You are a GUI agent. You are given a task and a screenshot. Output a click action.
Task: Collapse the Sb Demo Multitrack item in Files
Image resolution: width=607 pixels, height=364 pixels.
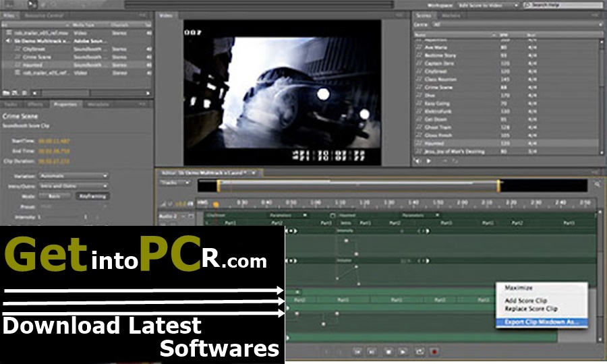[8, 40]
